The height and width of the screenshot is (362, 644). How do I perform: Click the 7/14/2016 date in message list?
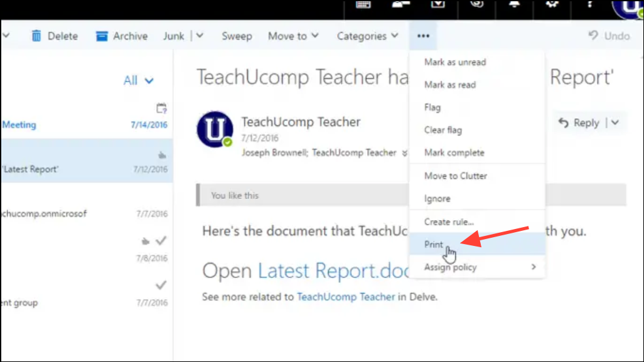149,125
